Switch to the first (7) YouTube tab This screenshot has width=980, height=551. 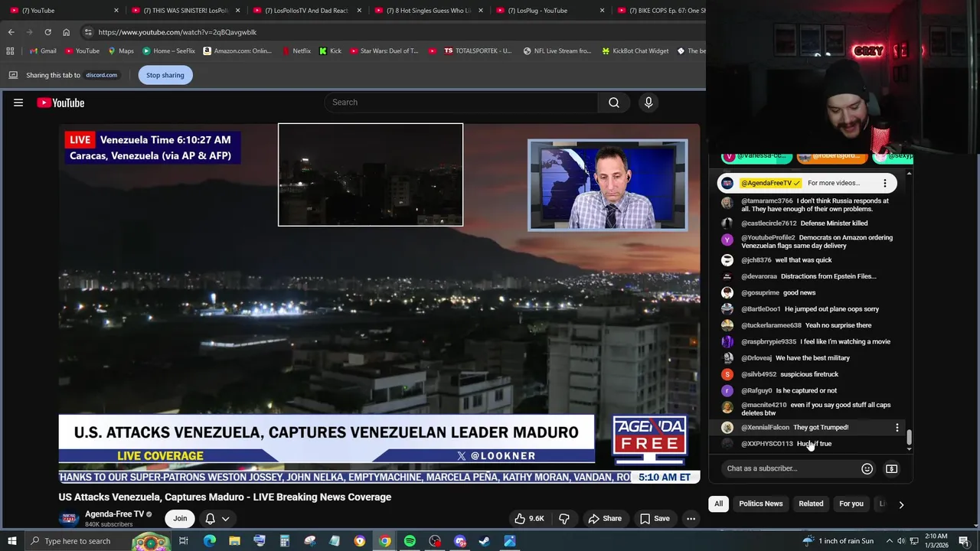pos(63,11)
